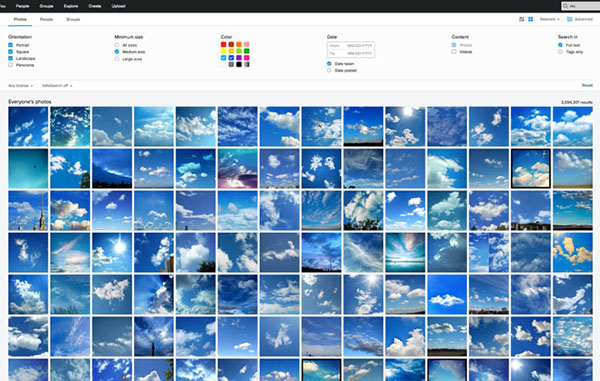This screenshot has width=600, height=381.
Task: Enable the Videos content checkbox
Action: (x=454, y=52)
